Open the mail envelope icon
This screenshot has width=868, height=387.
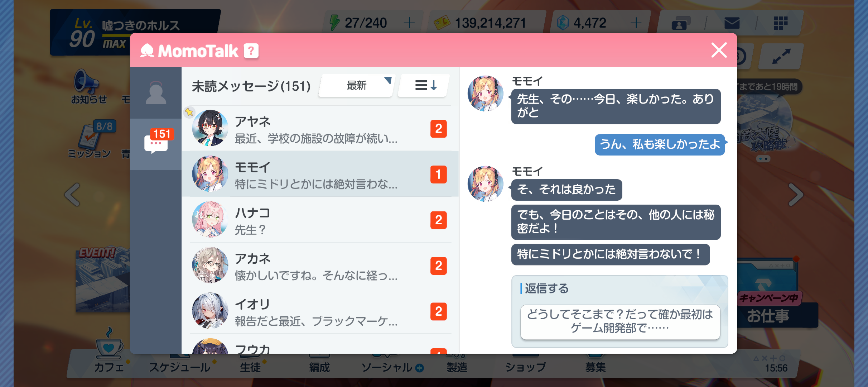(732, 23)
